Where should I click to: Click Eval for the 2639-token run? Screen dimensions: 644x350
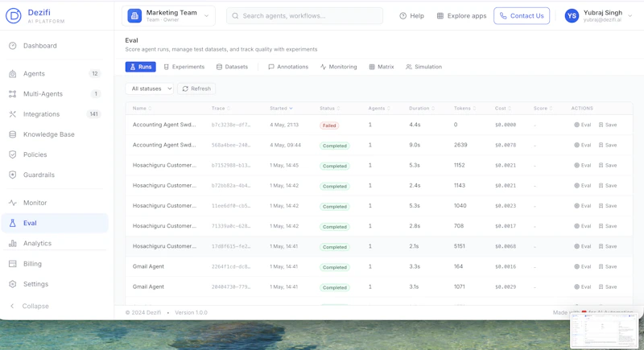click(582, 146)
